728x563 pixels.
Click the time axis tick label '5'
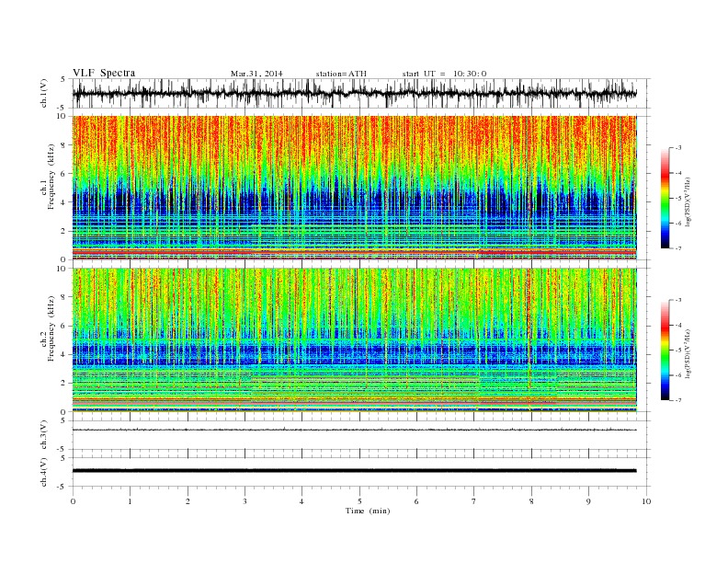359,501
